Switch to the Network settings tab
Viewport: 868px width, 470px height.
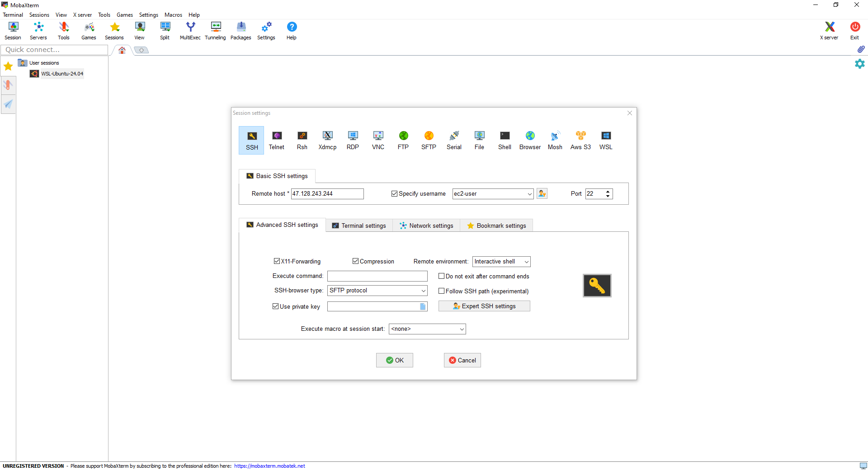tap(426, 226)
